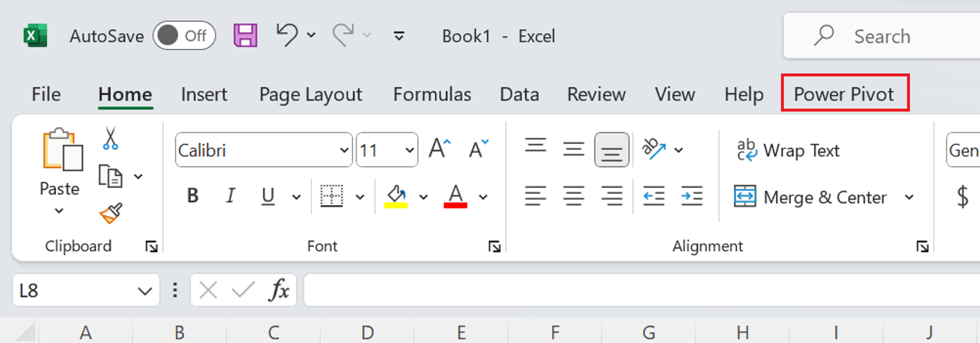Toggle Italic formatting
The width and height of the screenshot is (980, 343).
coord(230,196)
